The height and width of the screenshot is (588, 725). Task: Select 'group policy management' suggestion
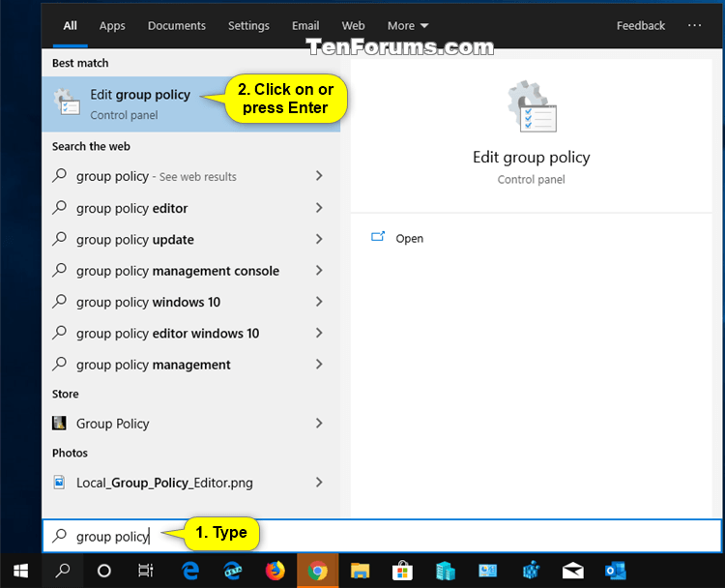[x=191, y=365]
